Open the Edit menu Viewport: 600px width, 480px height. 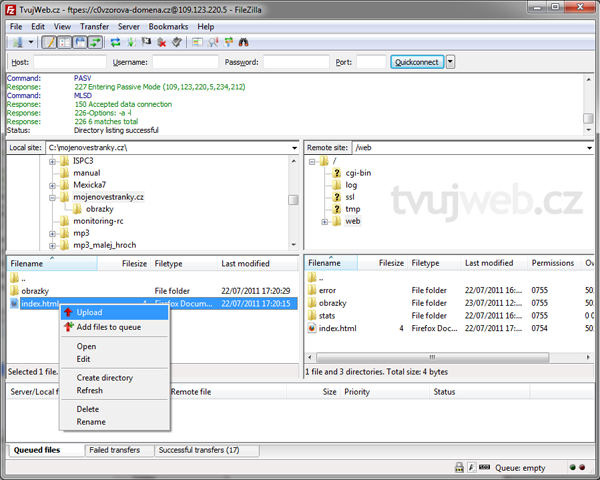[x=38, y=26]
